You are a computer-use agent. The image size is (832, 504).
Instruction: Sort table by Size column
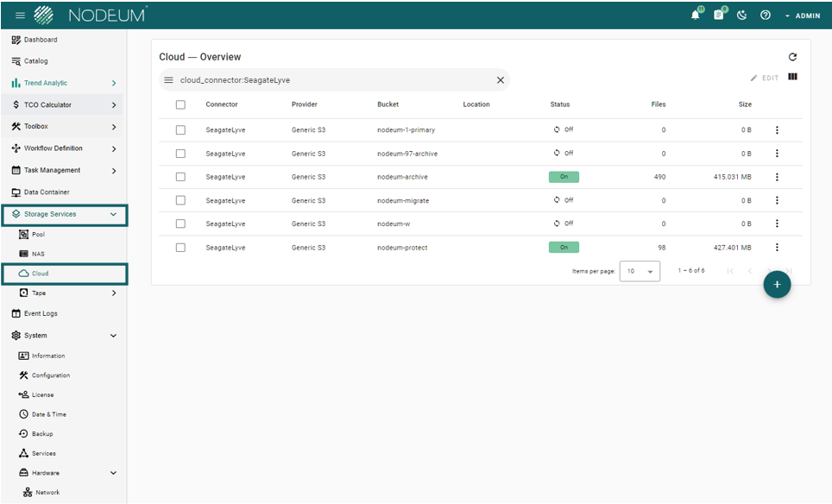745,104
